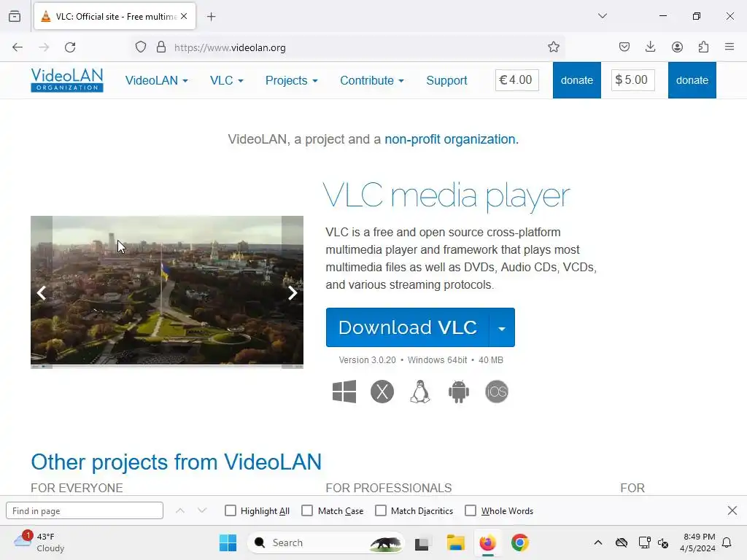The image size is (747, 560).
Task: Open the non-profit organization link
Action: [x=451, y=139]
